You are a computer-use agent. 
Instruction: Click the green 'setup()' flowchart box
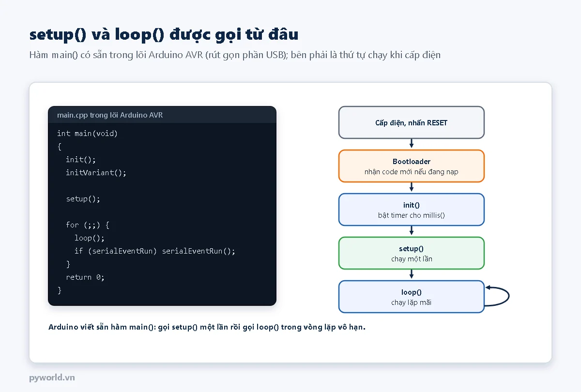coord(412,253)
